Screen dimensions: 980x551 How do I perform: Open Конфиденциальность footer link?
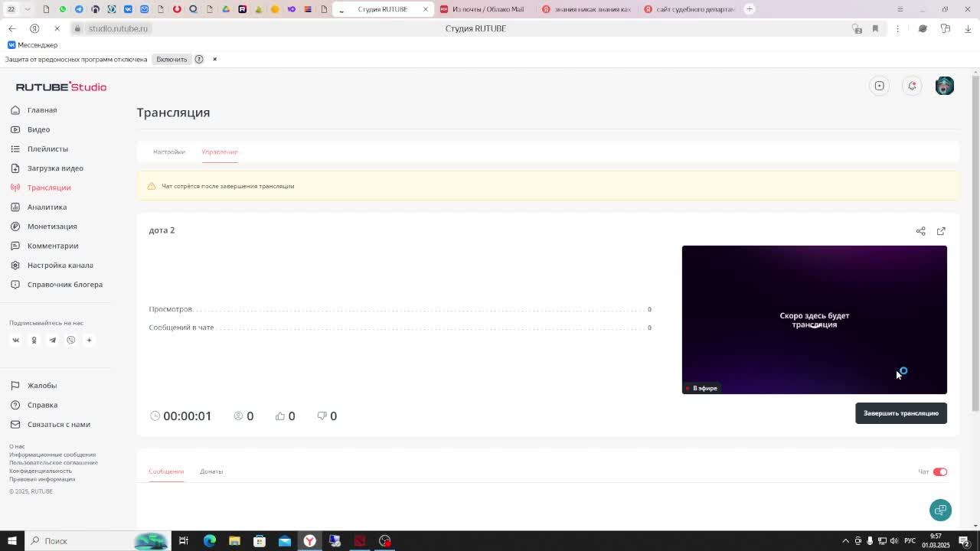point(41,471)
